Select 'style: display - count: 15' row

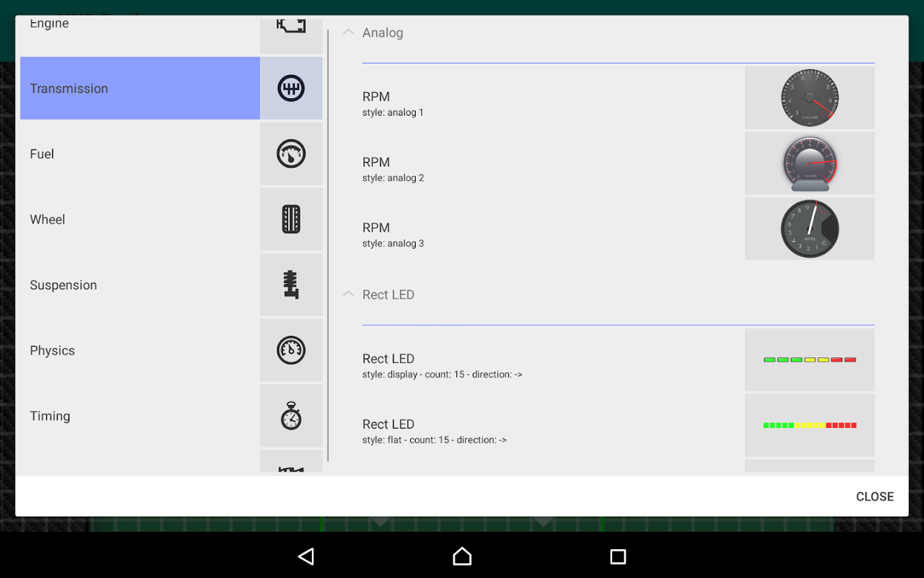coord(619,360)
